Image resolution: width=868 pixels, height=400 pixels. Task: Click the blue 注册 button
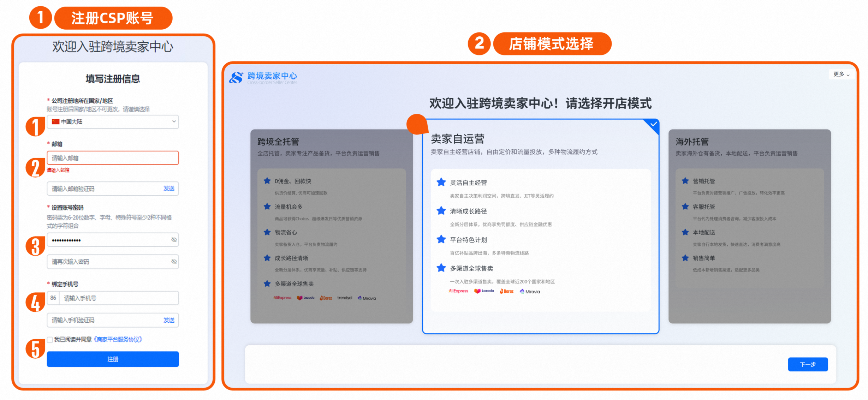113,359
